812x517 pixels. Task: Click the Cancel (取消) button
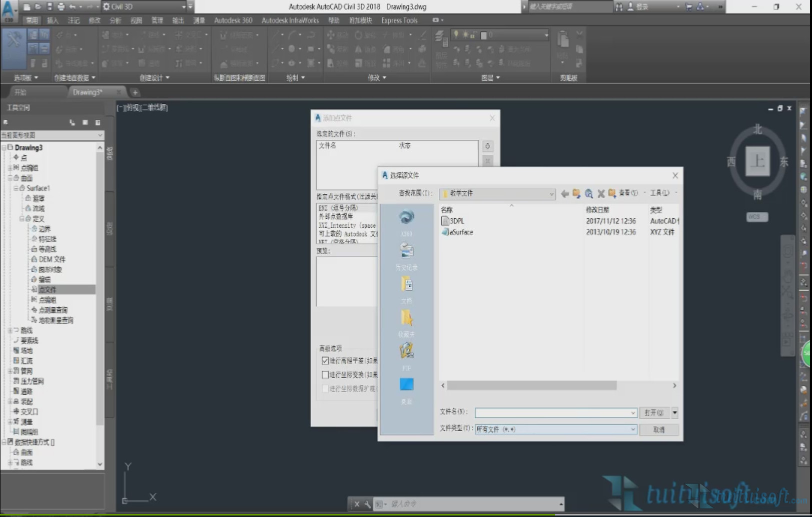(x=659, y=430)
